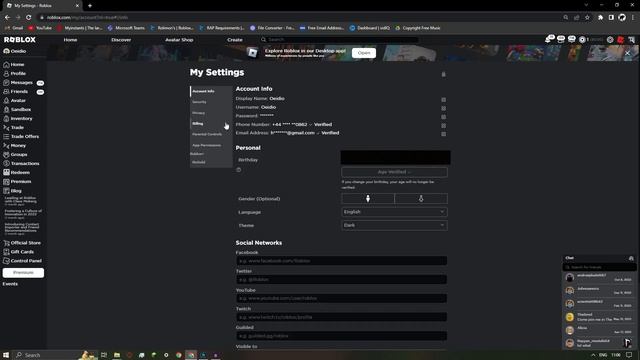Image resolution: width=640 pixels, height=360 pixels.
Task: Open Sandbox in the left sidebar
Action: tap(17, 109)
